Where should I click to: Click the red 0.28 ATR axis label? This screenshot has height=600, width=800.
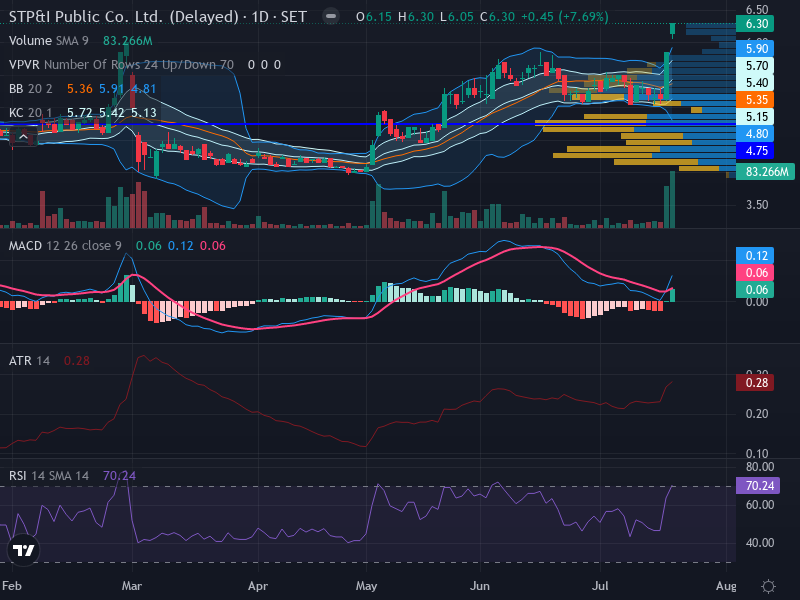tap(755, 383)
